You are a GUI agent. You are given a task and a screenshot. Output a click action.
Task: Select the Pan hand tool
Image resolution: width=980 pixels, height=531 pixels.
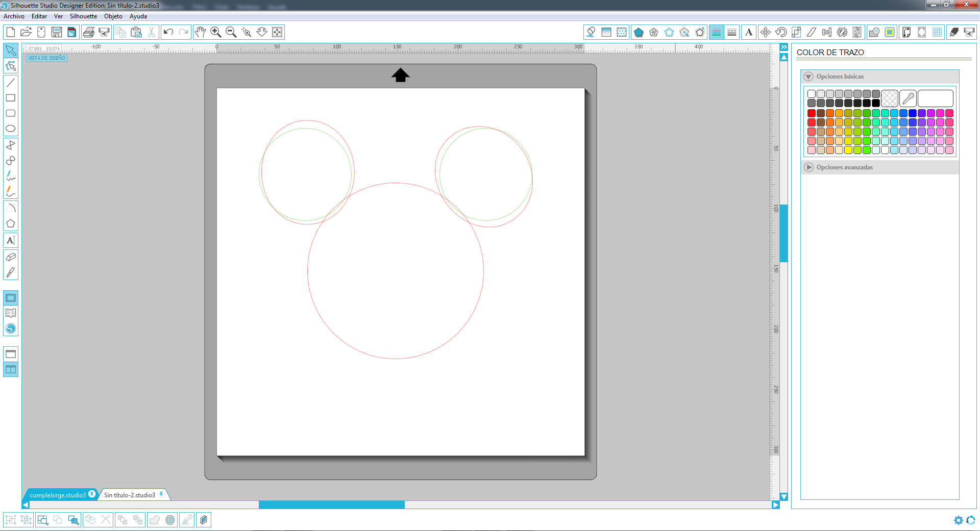[201, 32]
